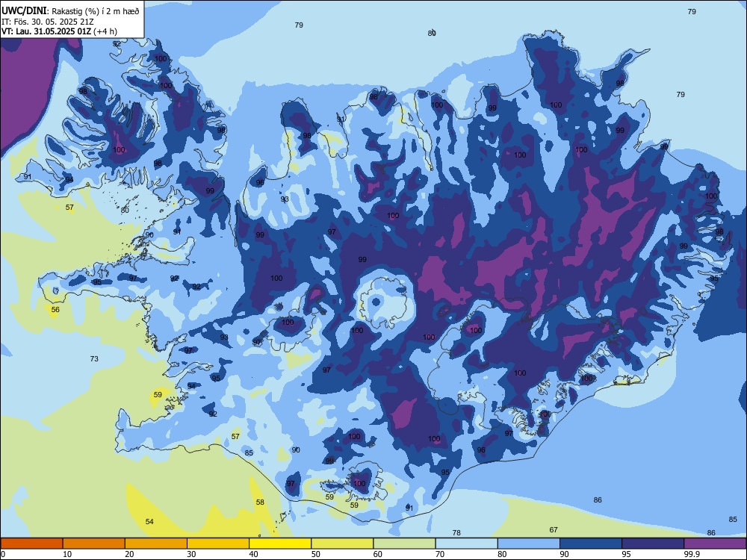Click the dark orange 0–10 legend swatch
The width and height of the screenshot is (747, 560).
click(31, 544)
